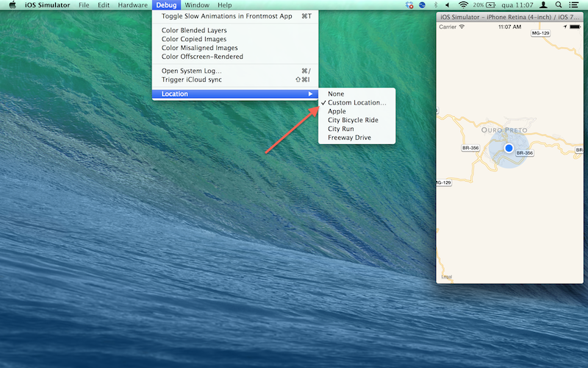588x368 pixels.
Task: Open Notification Center list icon
Action: tap(573, 5)
